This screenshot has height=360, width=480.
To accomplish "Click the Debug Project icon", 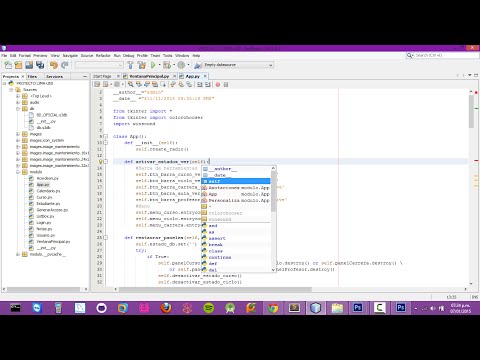I will (167, 65).
